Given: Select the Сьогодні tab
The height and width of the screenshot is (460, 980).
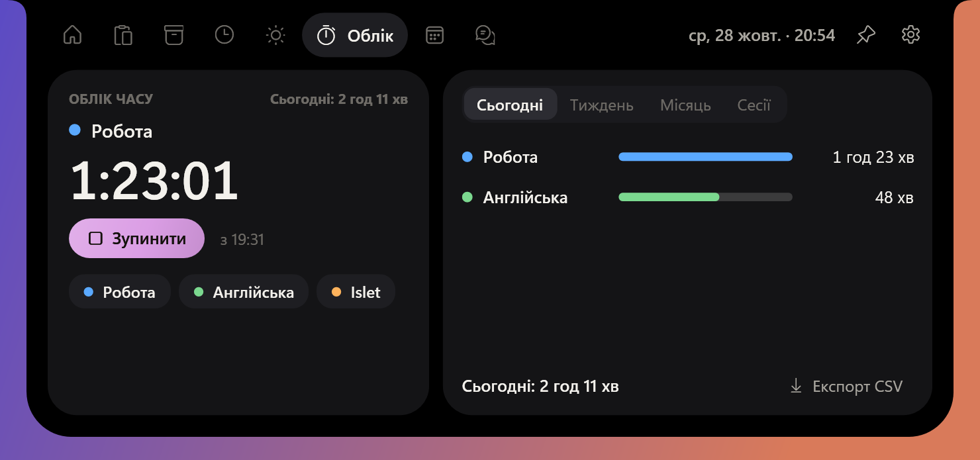Looking at the screenshot, I should click(x=511, y=105).
